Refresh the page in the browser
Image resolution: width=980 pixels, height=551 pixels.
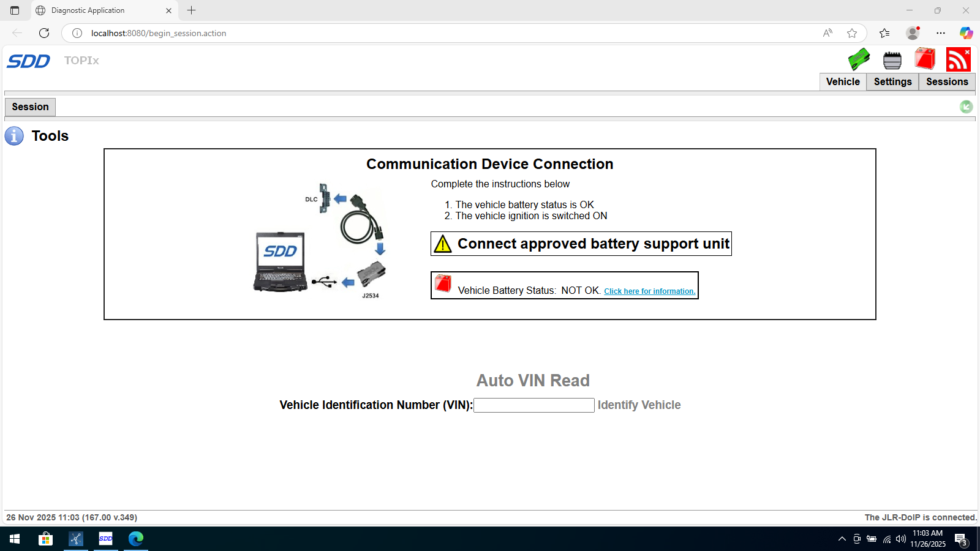click(x=44, y=33)
